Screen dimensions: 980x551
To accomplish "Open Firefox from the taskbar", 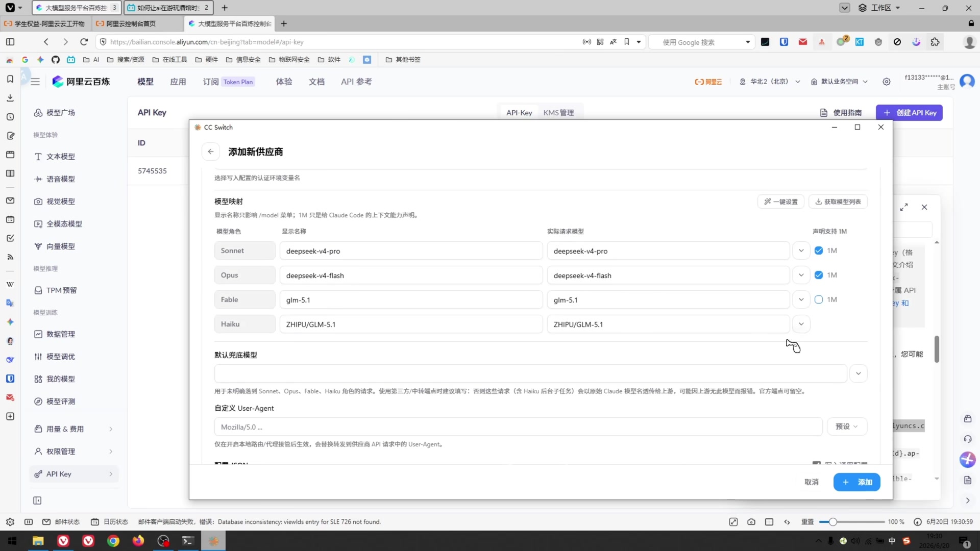I will pyautogui.click(x=138, y=541).
